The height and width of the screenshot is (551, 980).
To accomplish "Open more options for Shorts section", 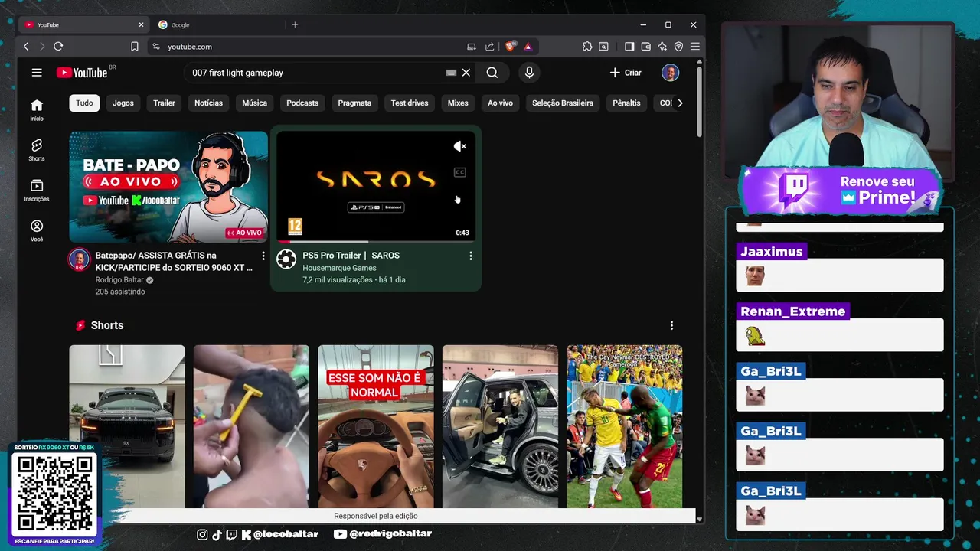I will point(671,325).
